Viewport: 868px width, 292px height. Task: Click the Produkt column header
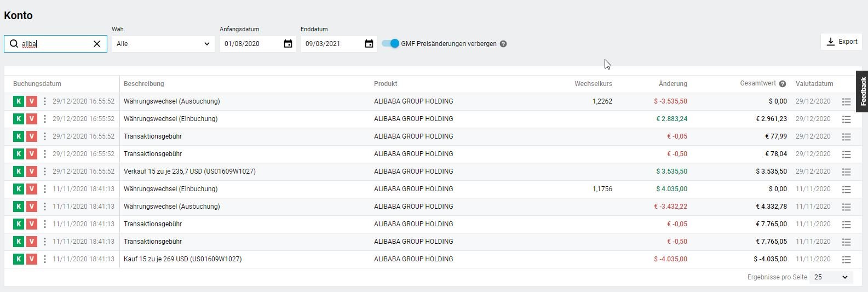point(386,84)
